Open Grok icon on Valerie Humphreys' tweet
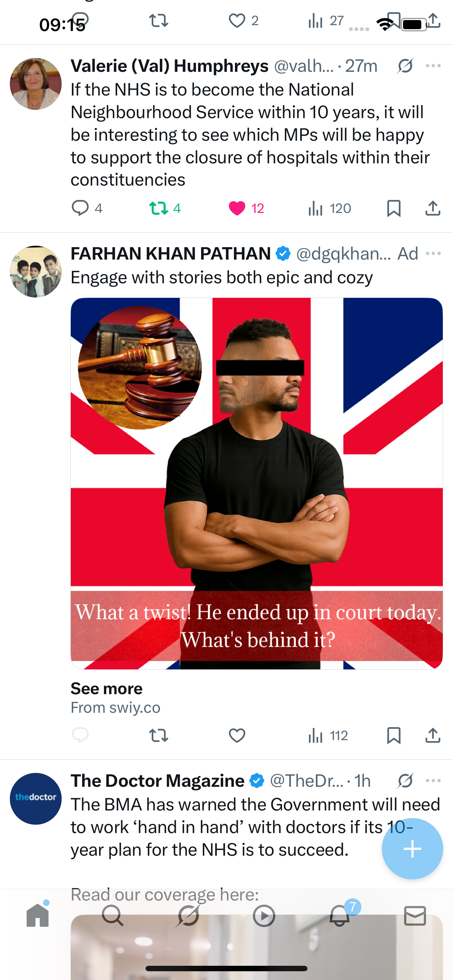The height and width of the screenshot is (980, 453). (x=406, y=66)
